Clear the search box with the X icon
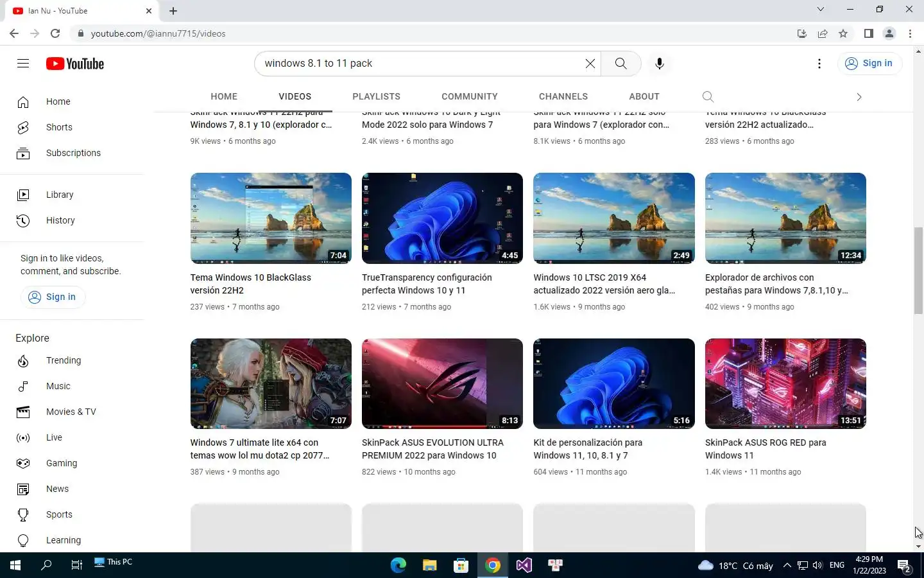The image size is (924, 578). tap(590, 63)
